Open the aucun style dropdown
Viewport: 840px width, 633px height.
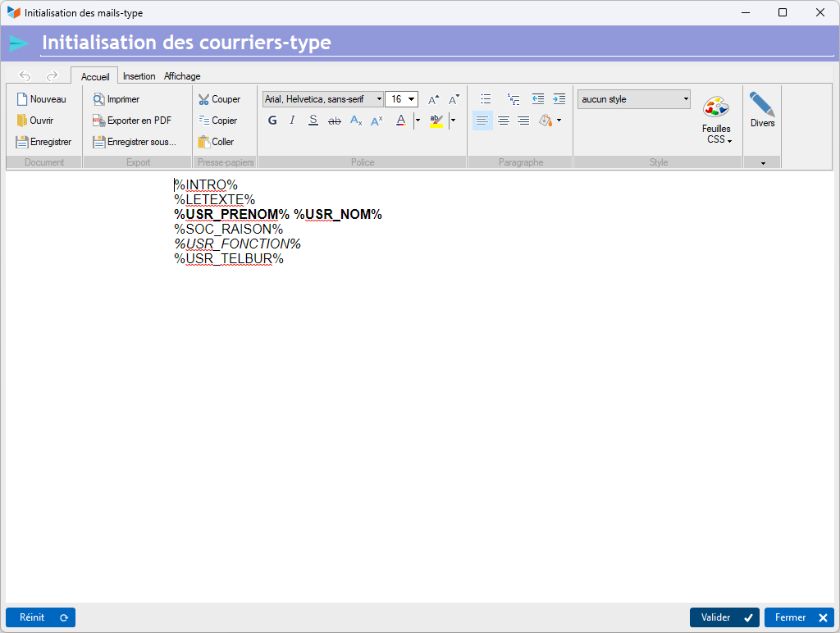(x=686, y=99)
